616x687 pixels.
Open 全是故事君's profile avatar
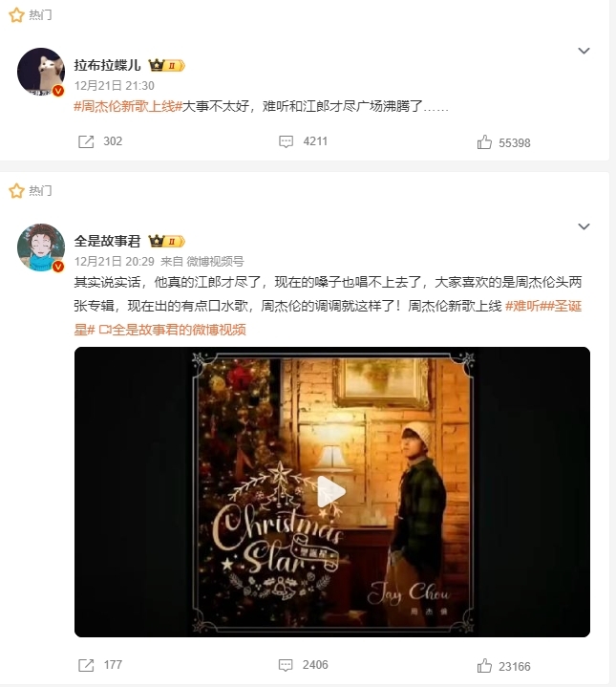[x=41, y=247]
